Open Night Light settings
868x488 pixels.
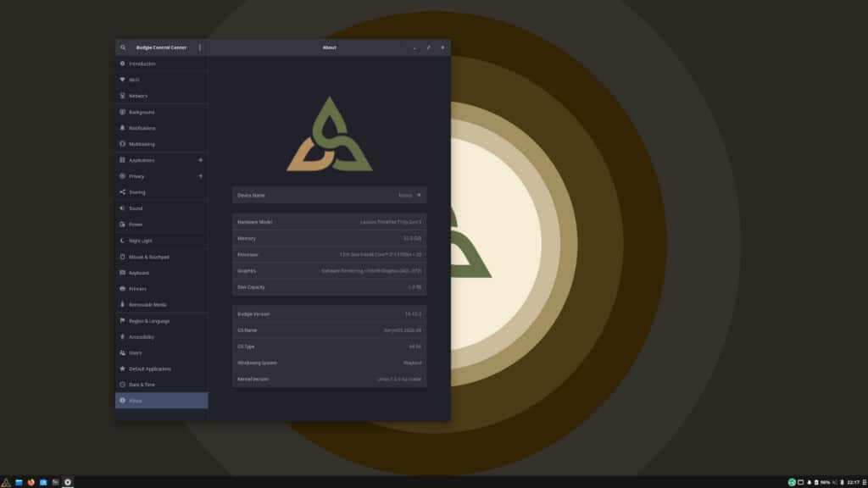[162, 240]
